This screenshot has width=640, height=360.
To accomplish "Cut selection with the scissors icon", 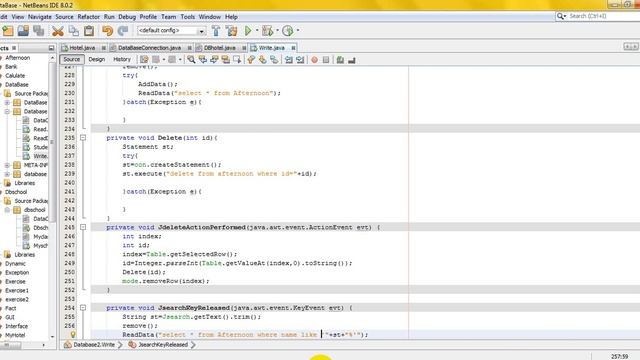I will (58, 31).
